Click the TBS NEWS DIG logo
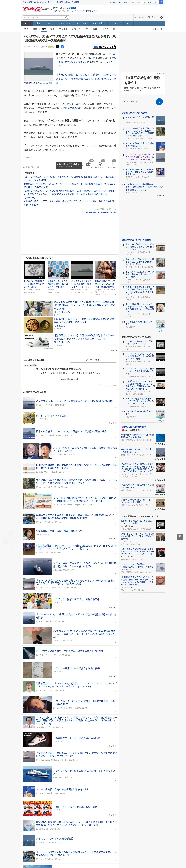186x868 pixels. tap(104, 47)
